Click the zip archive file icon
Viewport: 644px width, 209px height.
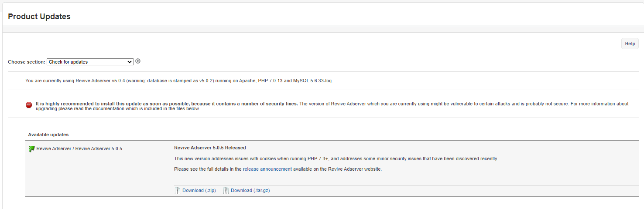pyautogui.click(x=178, y=191)
